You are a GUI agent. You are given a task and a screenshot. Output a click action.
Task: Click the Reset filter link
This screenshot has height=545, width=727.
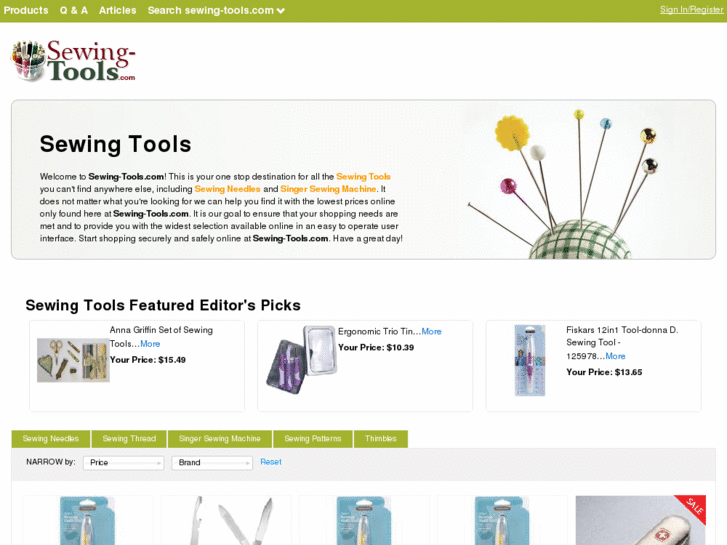click(x=271, y=462)
